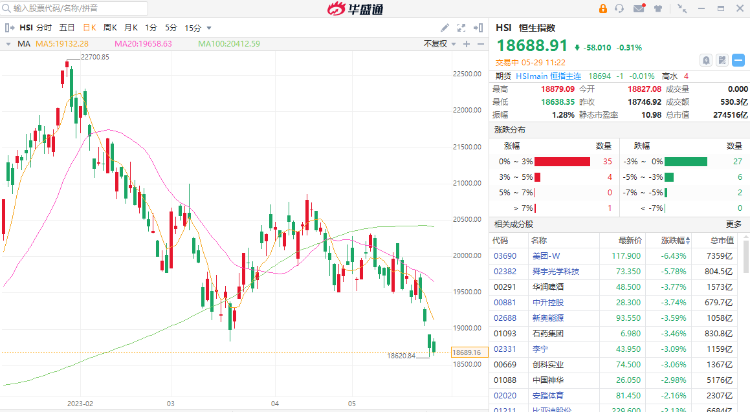The width and height of the screenshot is (750, 412).
Task: Open dropdown arrow next to 15分
Action: click(209, 28)
